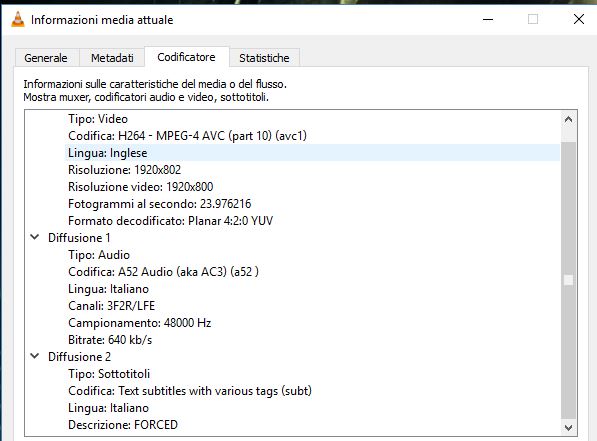Image resolution: width=597 pixels, height=441 pixels.
Task: Collapse the Diffusione 1 tree node
Action: point(35,237)
